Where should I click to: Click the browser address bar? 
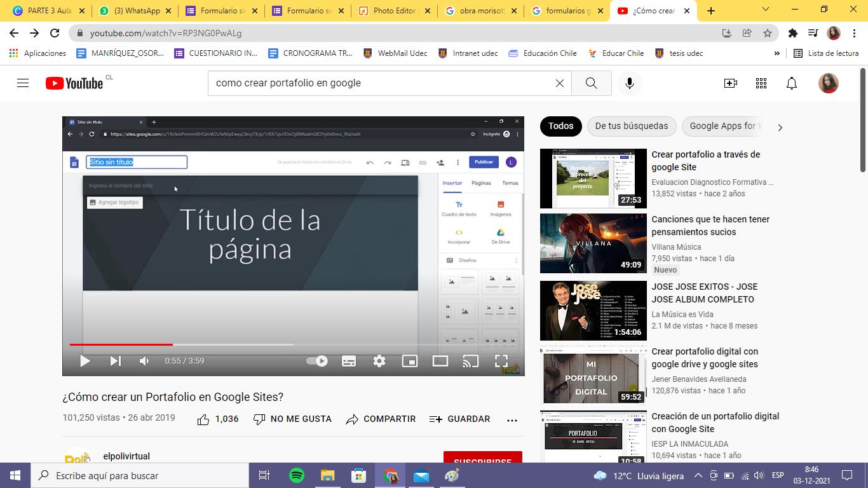pyautogui.click(x=400, y=33)
